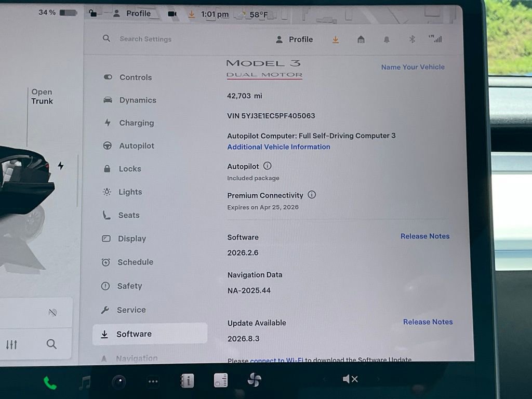Open the fan climate control icon
The height and width of the screenshot is (399, 532).
click(x=254, y=380)
